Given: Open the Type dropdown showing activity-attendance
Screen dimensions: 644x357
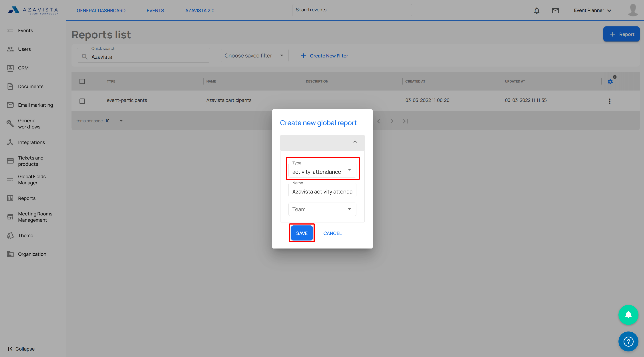Looking at the screenshot, I should [322, 170].
